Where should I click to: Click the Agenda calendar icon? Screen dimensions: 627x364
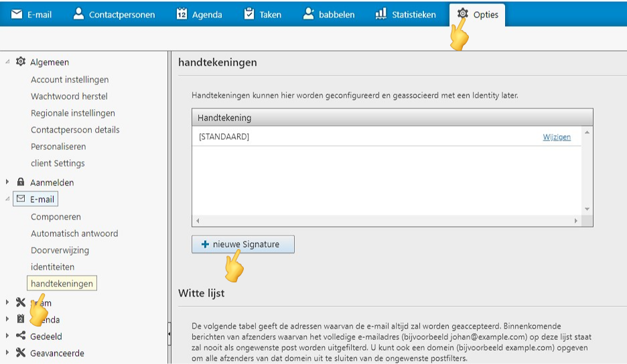click(x=182, y=14)
